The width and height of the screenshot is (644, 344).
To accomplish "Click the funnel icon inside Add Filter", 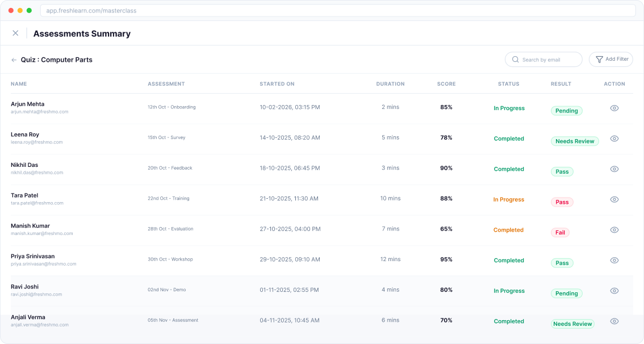I will 599,59.
